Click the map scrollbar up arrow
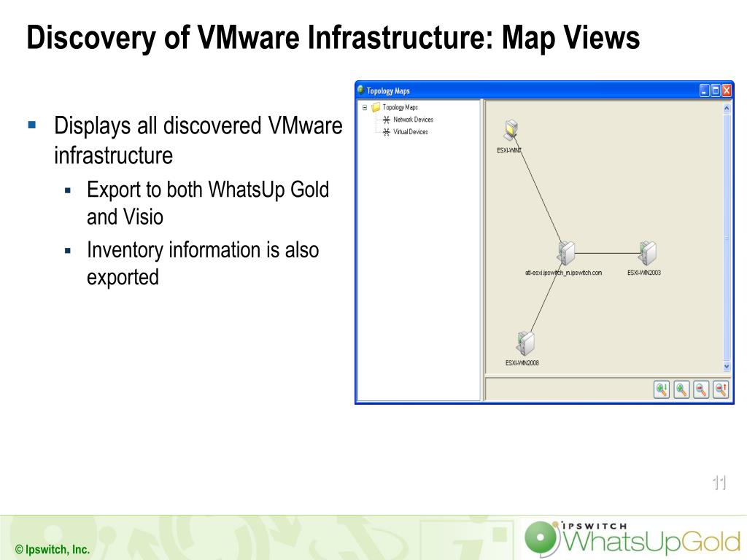Screen dimensions: 747x560 [727, 108]
